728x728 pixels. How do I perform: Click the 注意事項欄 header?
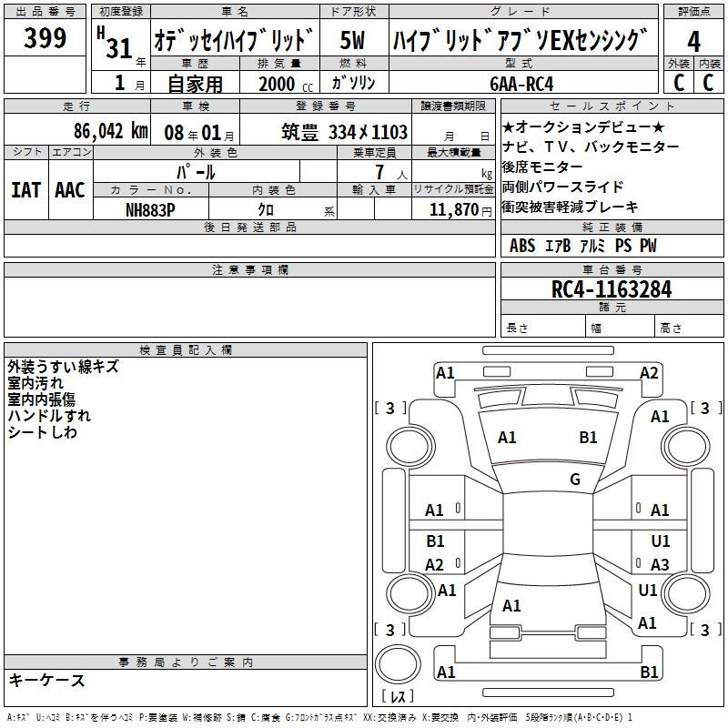tap(249, 269)
